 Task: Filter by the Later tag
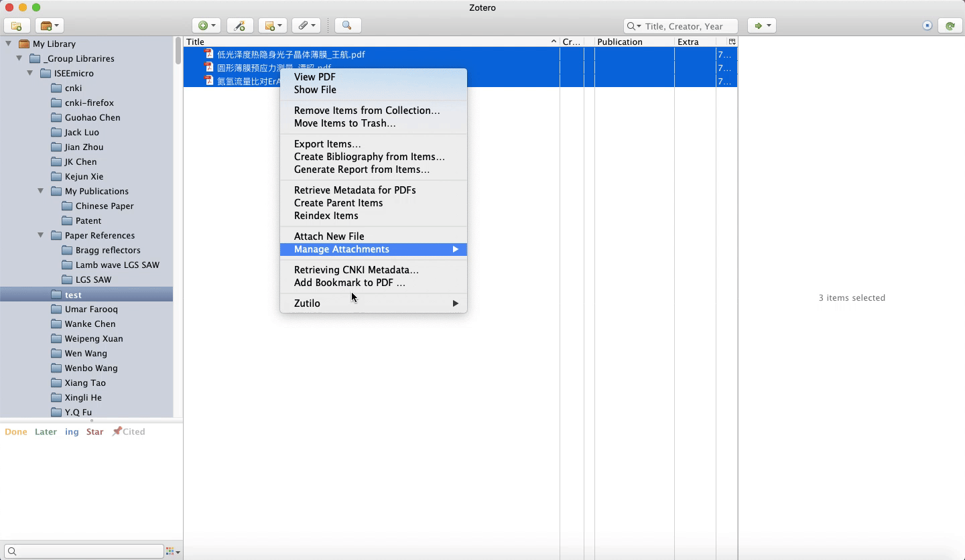[x=46, y=432]
